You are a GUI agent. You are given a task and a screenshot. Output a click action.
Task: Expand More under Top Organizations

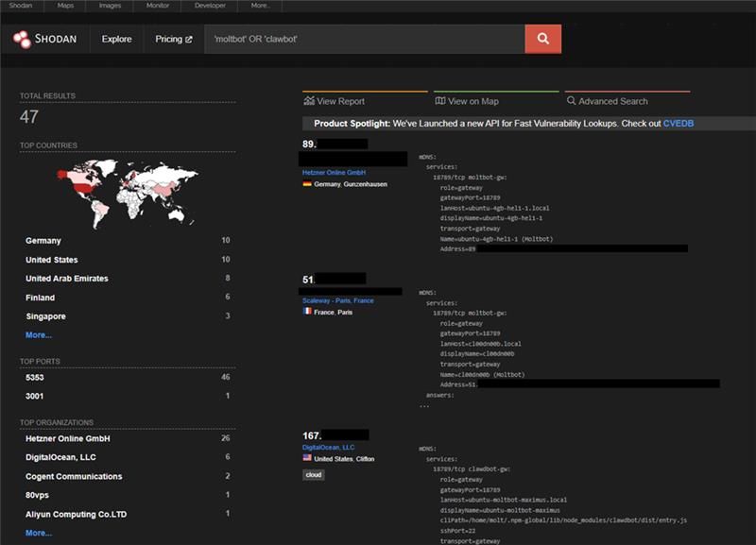click(x=39, y=533)
